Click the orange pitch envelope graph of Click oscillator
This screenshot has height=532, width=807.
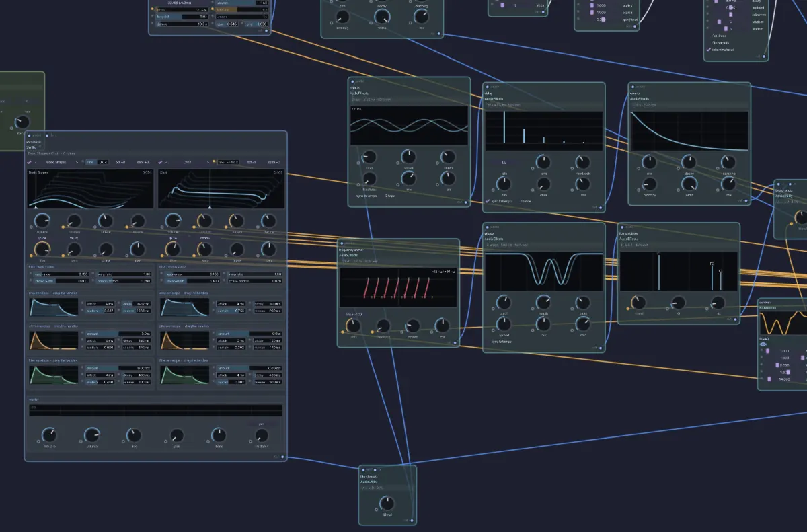click(184, 340)
